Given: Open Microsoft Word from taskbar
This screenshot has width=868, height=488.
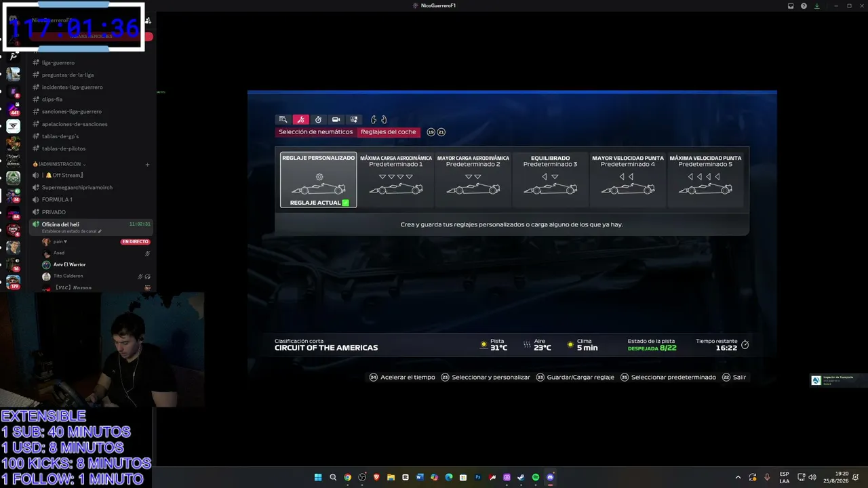Looking at the screenshot, I should (x=420, y=477).
